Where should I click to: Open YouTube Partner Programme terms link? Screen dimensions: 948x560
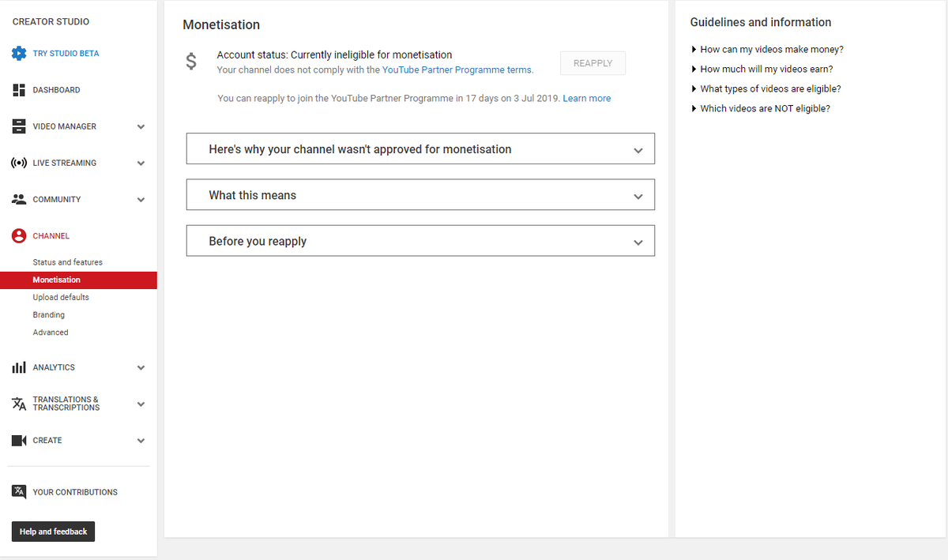point(457,70)
